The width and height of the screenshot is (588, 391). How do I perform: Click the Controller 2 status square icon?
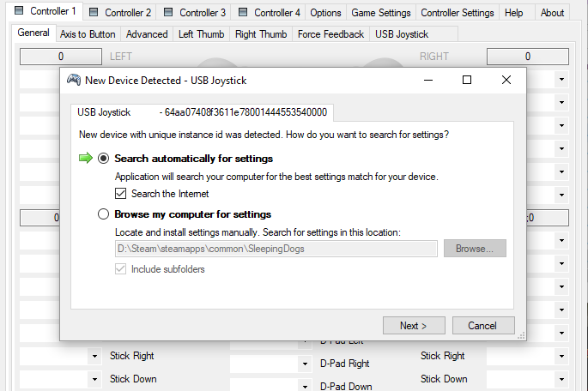coord(94,13)
